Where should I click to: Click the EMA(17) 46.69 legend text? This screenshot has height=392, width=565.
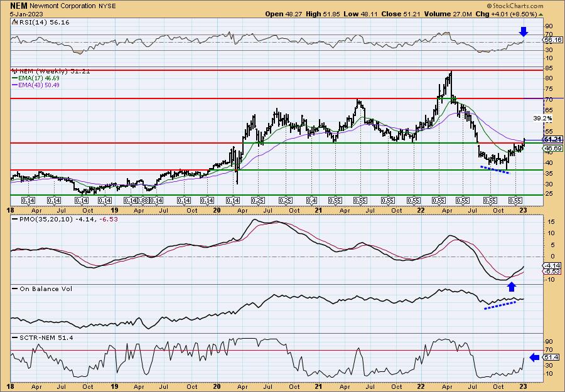[38, 78]
